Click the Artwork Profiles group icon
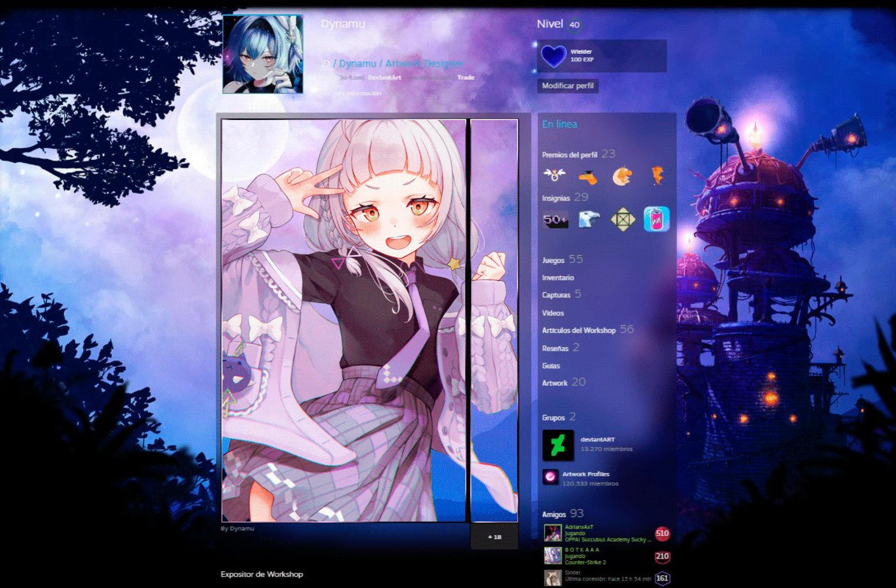The image size is (896, 588). coord(550,476)
